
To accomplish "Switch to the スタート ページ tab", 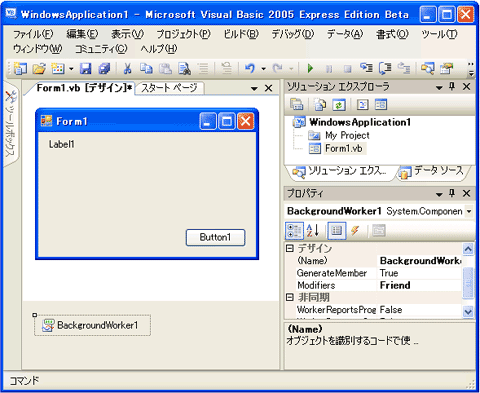I will click(169, 88).
